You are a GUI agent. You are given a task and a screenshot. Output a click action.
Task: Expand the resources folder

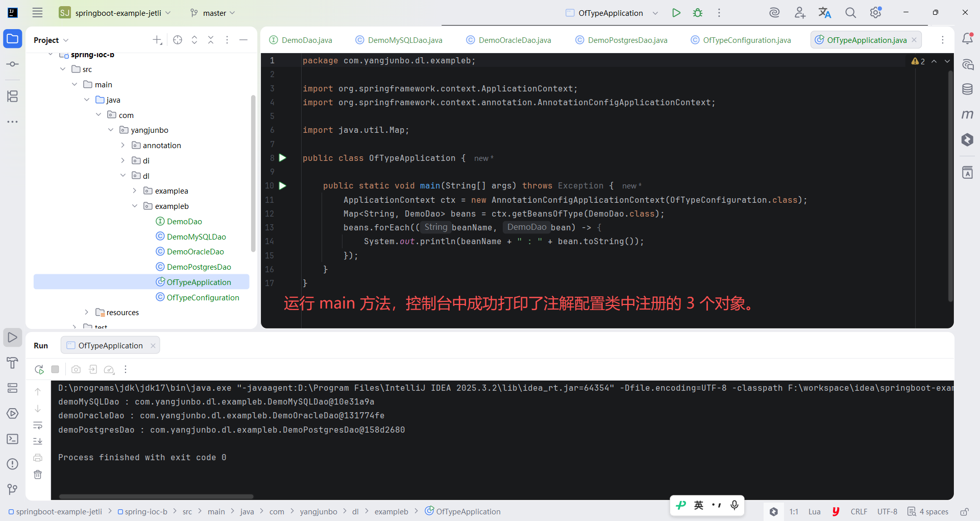tap(86, 312)
